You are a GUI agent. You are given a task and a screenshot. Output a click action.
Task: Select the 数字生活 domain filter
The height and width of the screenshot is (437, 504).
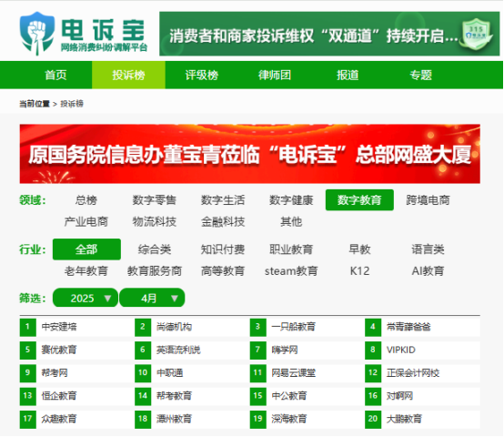point(223,200)
